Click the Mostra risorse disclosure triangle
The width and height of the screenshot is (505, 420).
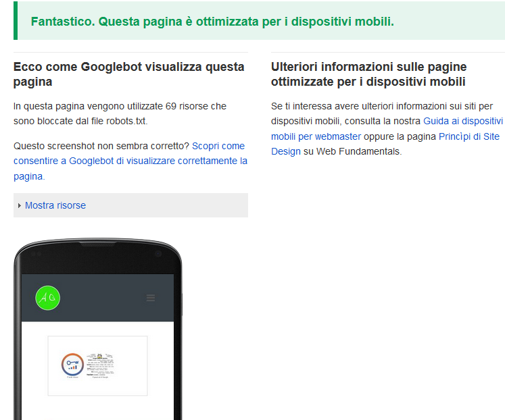[20, 205]
